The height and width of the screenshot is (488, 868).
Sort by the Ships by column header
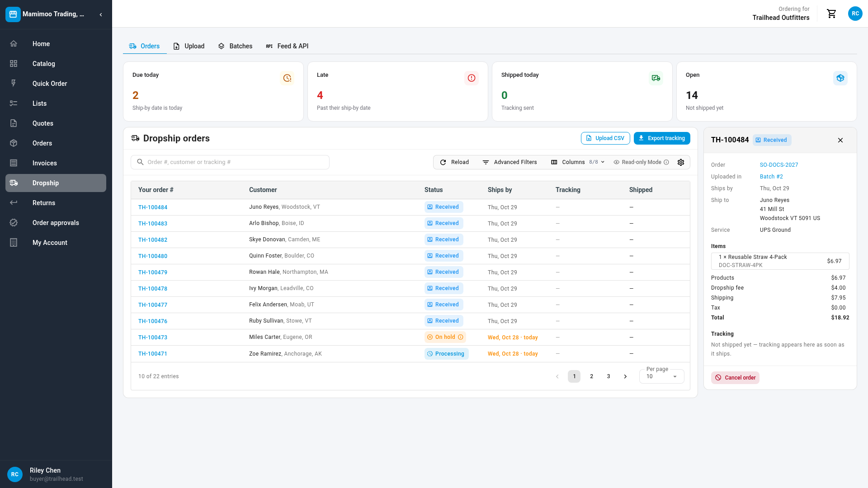pos(500,190)
